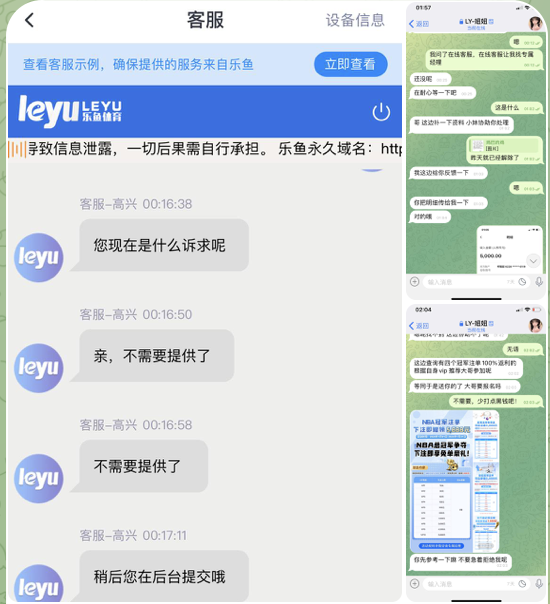Viewport: 550px width, 604px height.
Task: Open LY-姐姐 chat title in 01:57 screenshot
Action: [476, 23]
